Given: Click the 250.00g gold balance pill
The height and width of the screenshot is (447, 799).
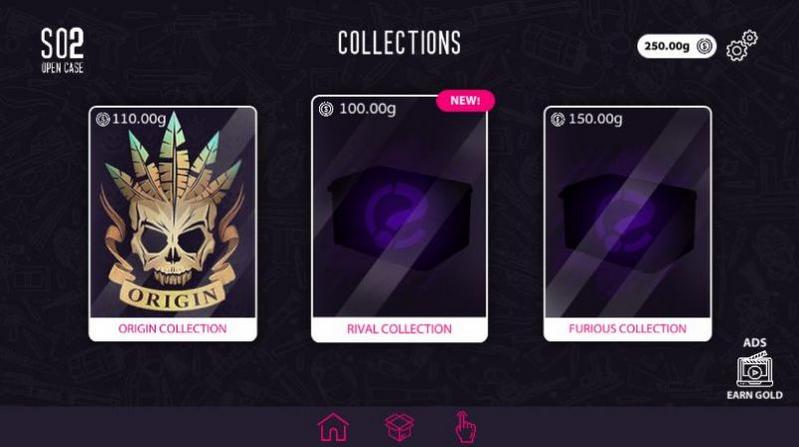Looking at the screenshot, I should [677, 46].
